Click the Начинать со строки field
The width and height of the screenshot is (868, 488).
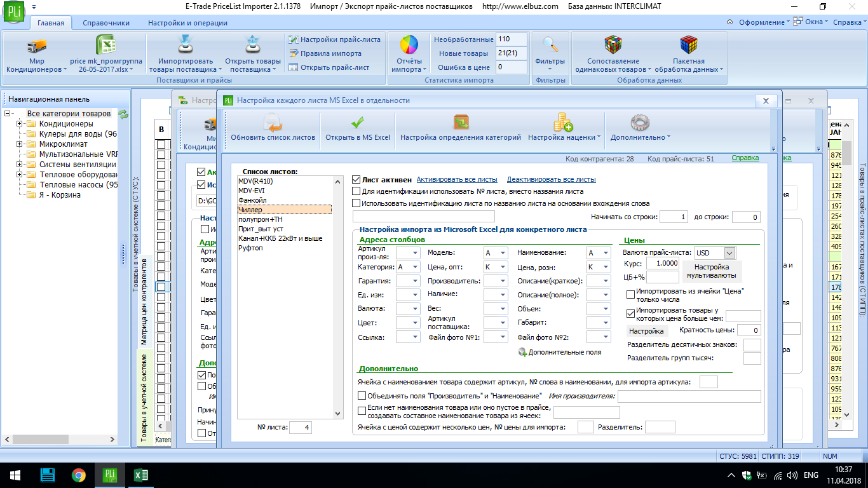[674, 217]
